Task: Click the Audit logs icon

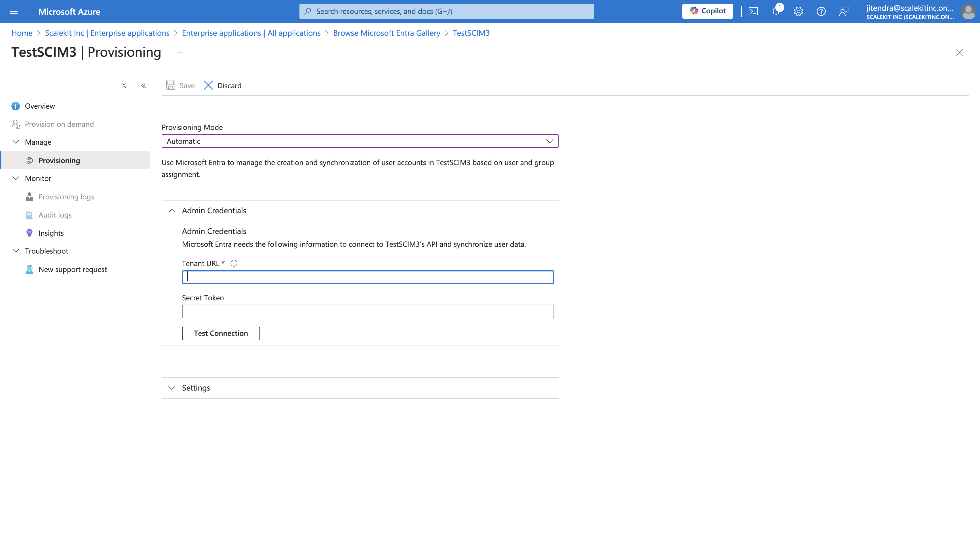Action: (29, 215)
